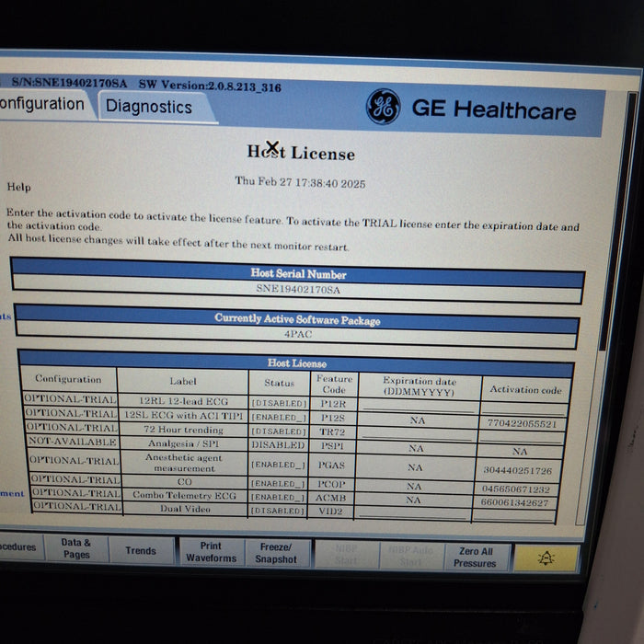The width and height of the screenshot is (644, 644).
Task: Switch to the Configuration tab
Action: click(43, 104)
